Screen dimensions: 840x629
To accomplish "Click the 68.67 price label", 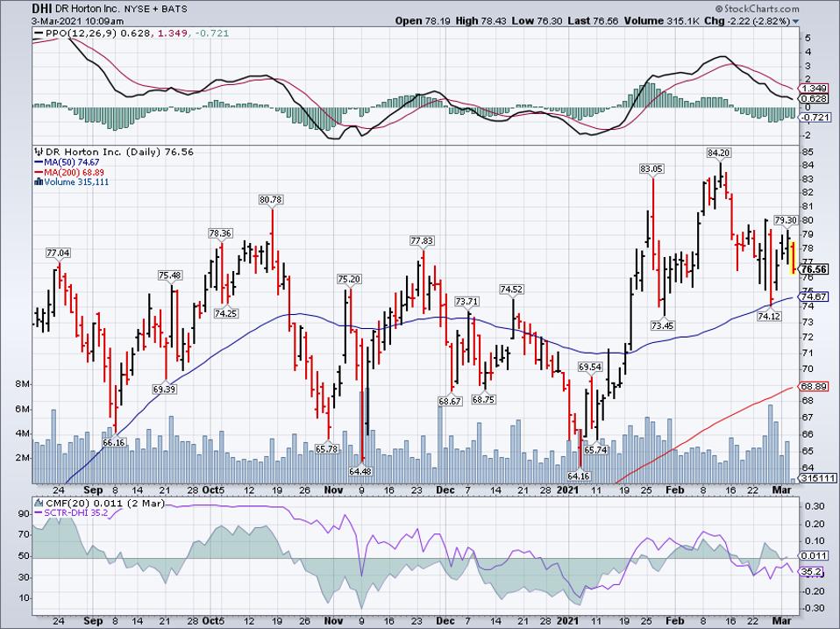I will (450, 401).
